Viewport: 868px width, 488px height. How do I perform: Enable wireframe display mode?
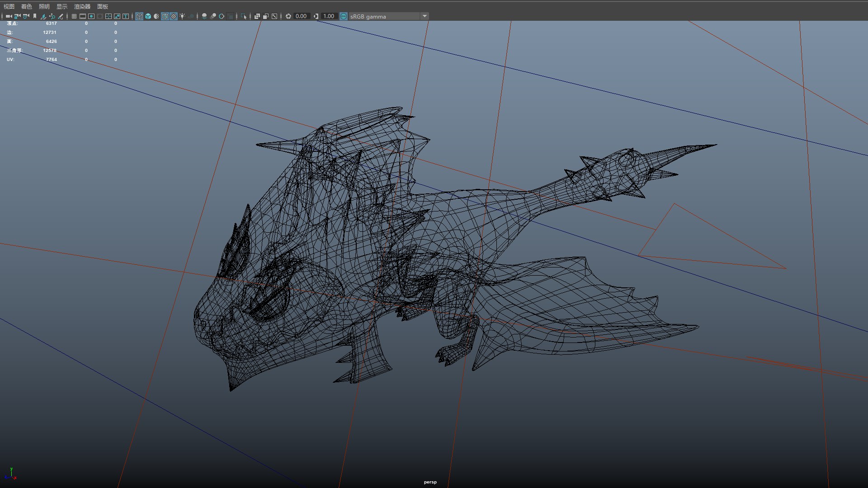[139, 16]
